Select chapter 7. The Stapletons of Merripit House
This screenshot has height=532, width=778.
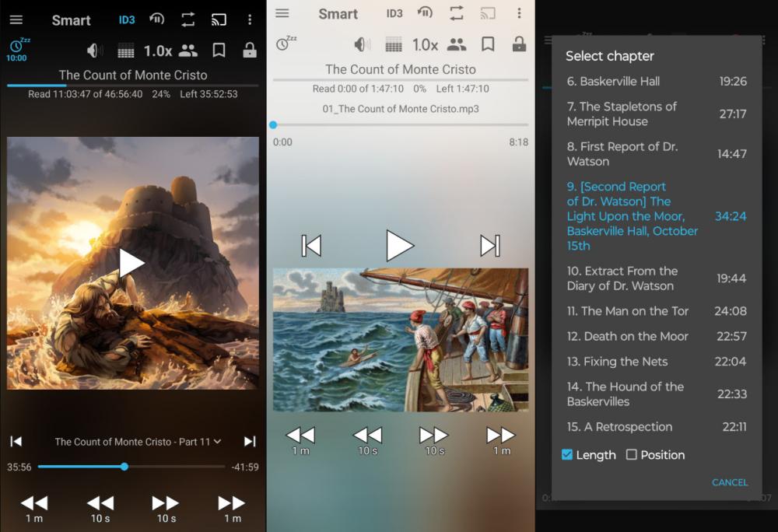point(657,114)
